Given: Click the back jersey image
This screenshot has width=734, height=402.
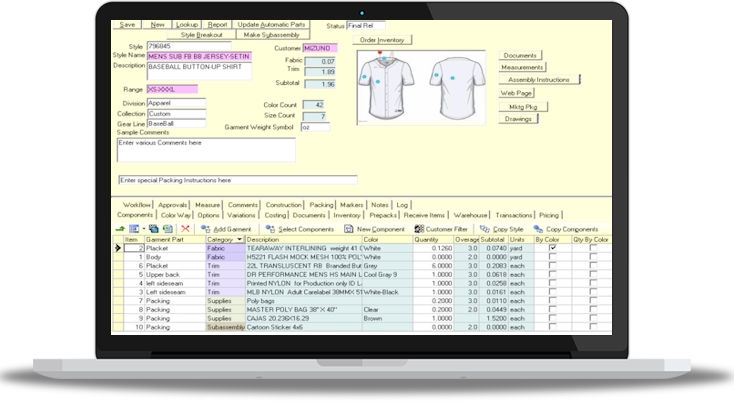Looking at the screenshot, I should 456,88.
